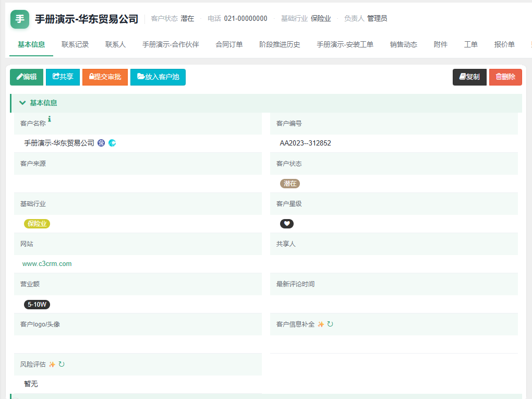Click the phone number 021-00000000 in header
The width and height of the screenshot is (532, 399).
point(246,19)
